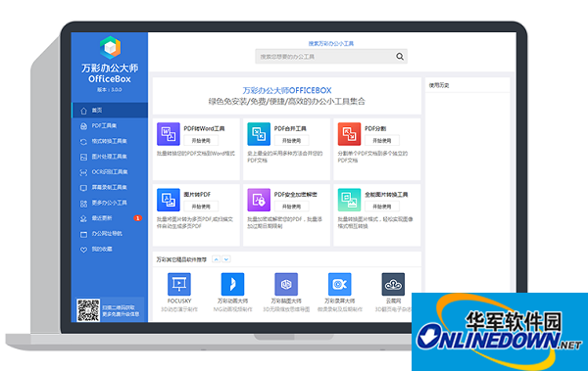Screen dimensions: 588x371
Task: Click 开始使用 under PDF转Word工具
Action: pyautogui.click(x=201, y=141)
